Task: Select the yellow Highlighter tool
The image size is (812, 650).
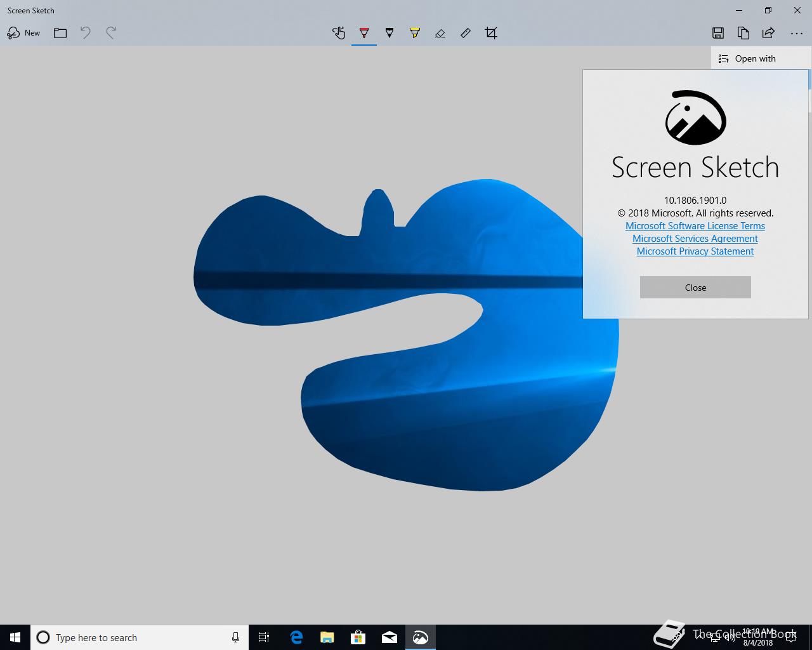Action: (415, 33)
